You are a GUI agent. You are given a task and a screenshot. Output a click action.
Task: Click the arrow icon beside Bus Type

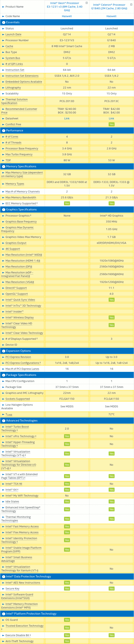click(3, 52)
